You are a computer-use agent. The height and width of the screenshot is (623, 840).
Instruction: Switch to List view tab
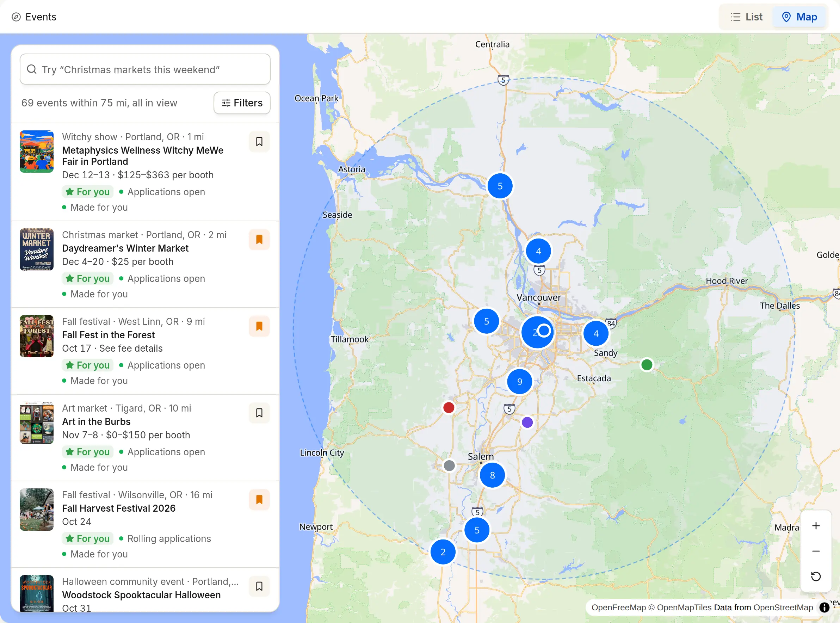(747, 17)
